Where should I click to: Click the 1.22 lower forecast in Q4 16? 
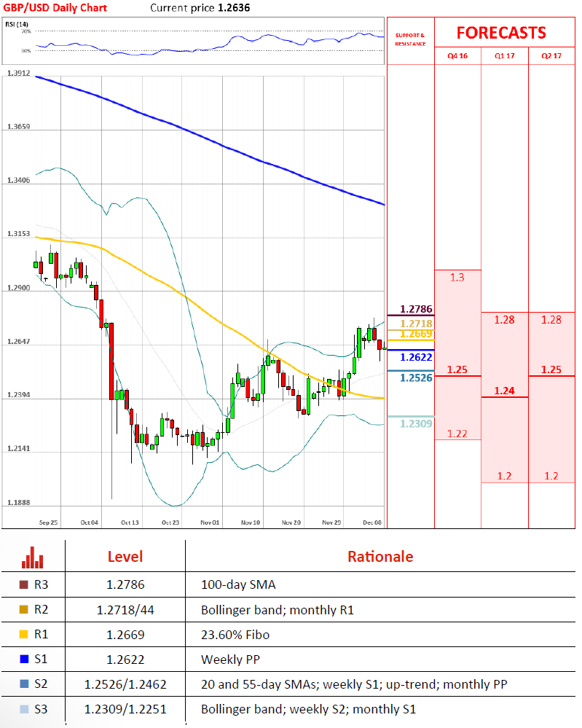click(457, 434)
